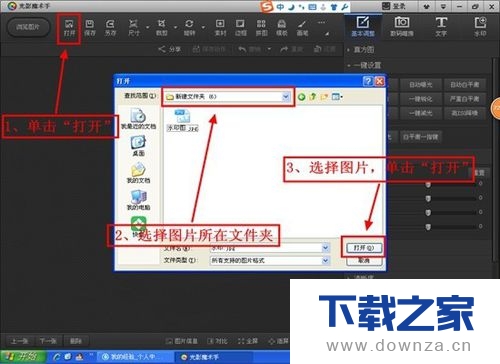The height and width of the screenshot is (364, 500).
Task: Click the 打开 (Open) toolbar icon
Action: pyautogui.click(x=69, y=28)
